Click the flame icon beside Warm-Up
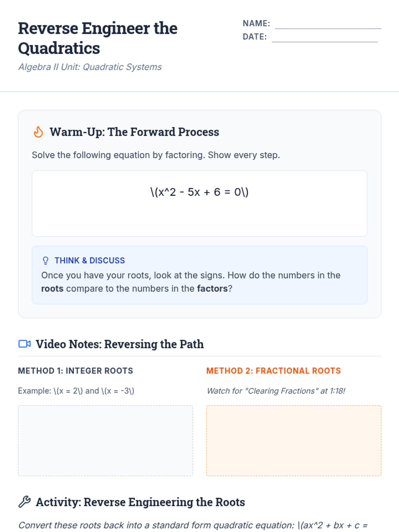 click(39, 132)
